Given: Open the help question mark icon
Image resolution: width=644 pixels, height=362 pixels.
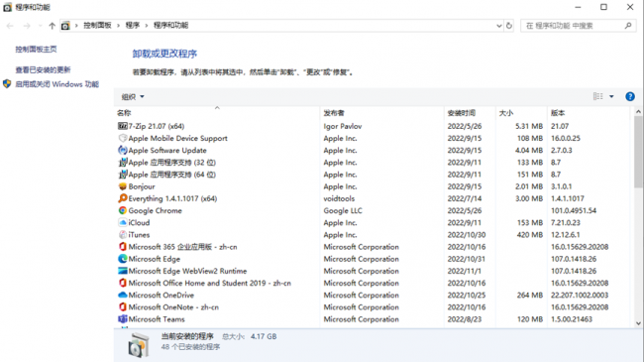Looking at the screenshot, I should click(629, 96).
